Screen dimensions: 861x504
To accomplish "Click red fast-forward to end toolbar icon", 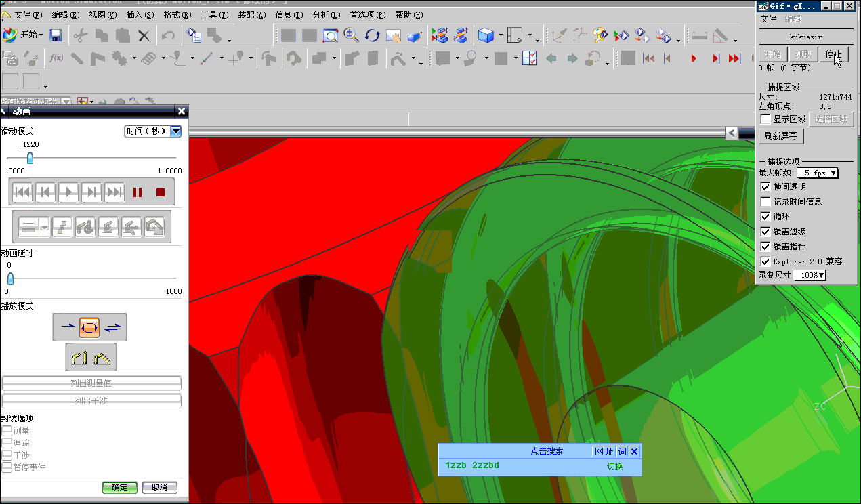I will [734, 59].
